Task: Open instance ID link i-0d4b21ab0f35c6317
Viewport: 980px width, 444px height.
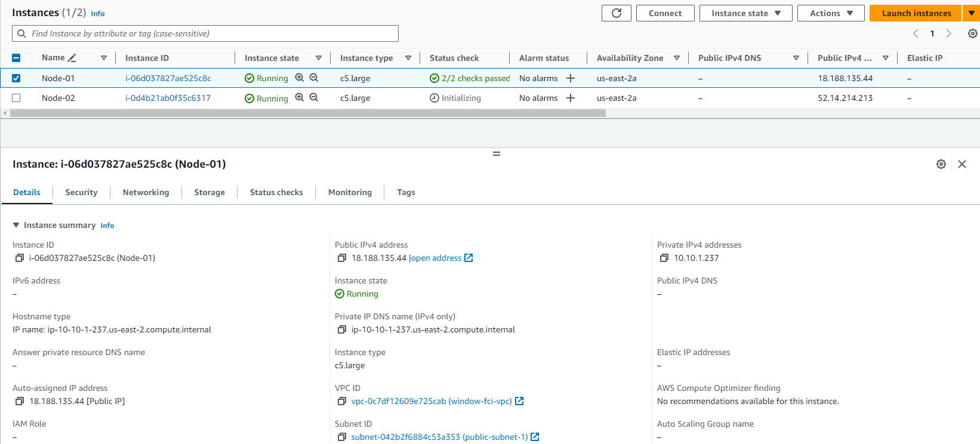Action: [168, 98]
